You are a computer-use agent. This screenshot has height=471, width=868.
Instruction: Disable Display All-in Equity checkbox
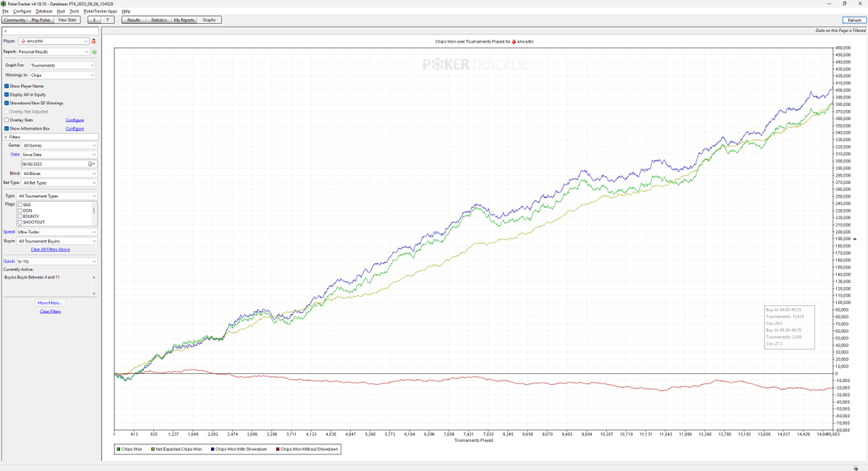coord(7,95)
